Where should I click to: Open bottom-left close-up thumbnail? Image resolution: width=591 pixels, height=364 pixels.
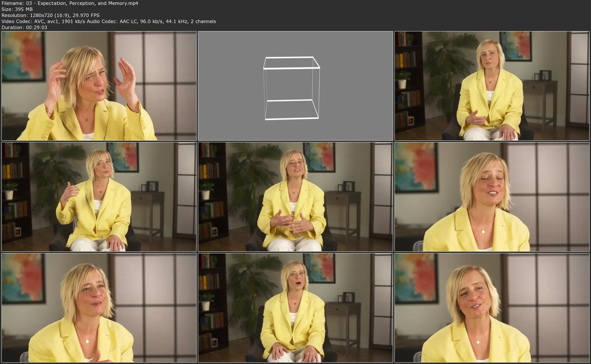pos(99,308)
